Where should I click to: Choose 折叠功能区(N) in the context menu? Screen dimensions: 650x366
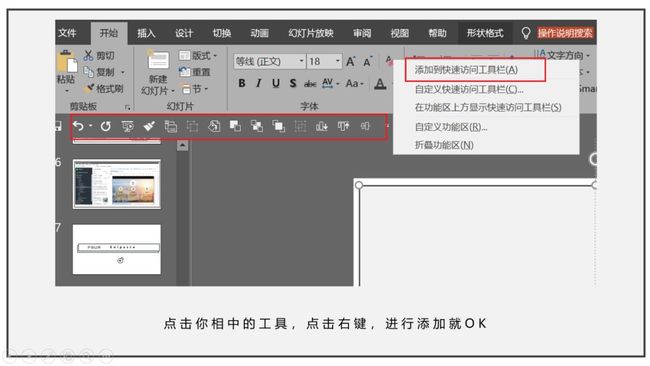tap(444, 145)
